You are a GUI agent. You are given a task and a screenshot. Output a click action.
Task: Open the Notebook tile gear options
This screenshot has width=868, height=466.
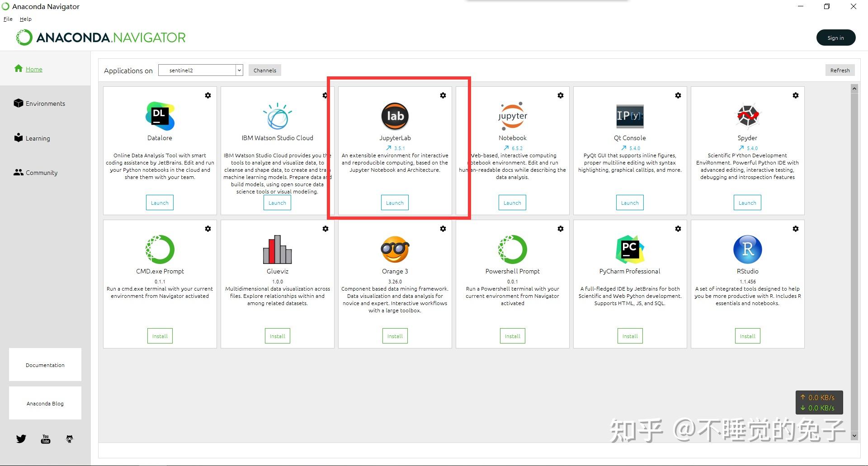[561, 95]
